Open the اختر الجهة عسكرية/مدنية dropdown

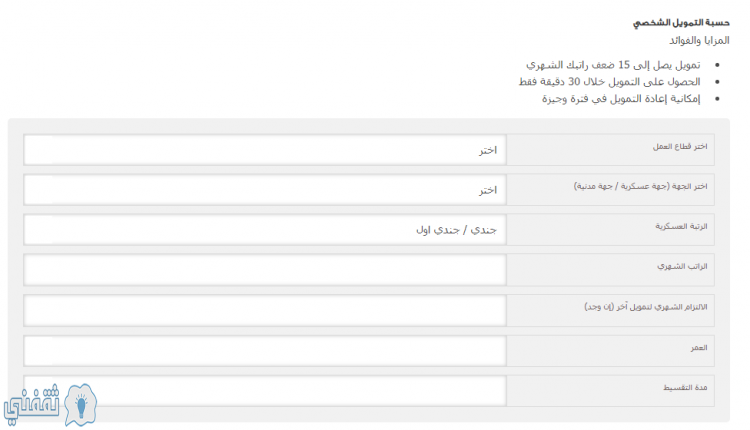(265, 190)
